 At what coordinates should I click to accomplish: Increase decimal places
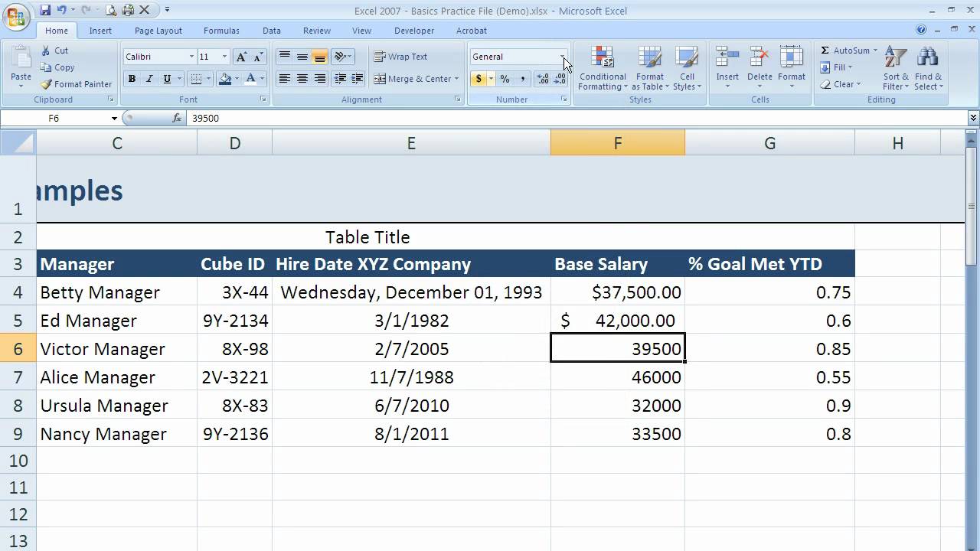[543, 79]
